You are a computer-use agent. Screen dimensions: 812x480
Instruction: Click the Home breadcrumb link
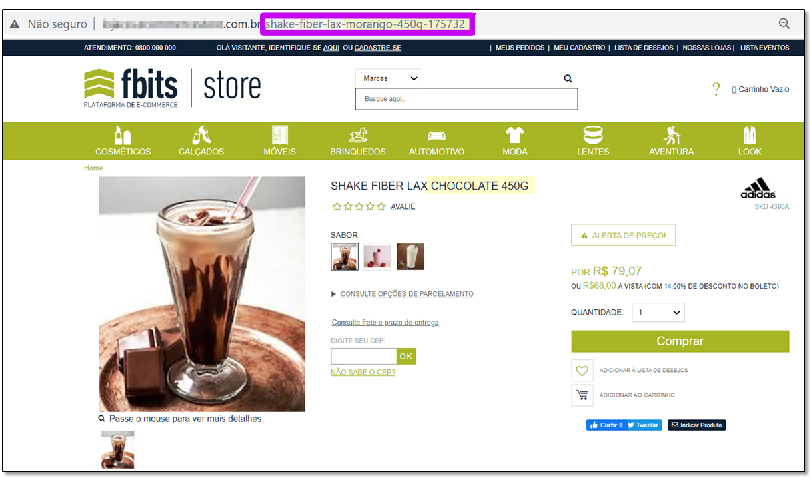[93, 168]
